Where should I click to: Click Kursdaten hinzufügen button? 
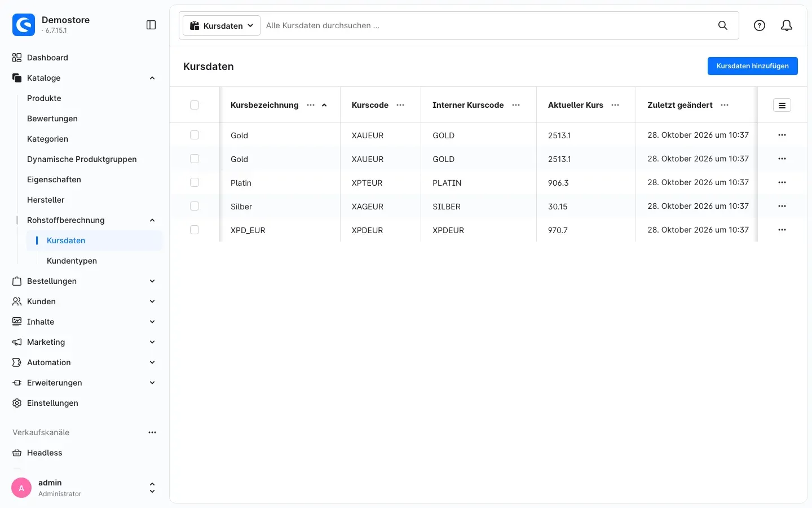pos(752,66)
